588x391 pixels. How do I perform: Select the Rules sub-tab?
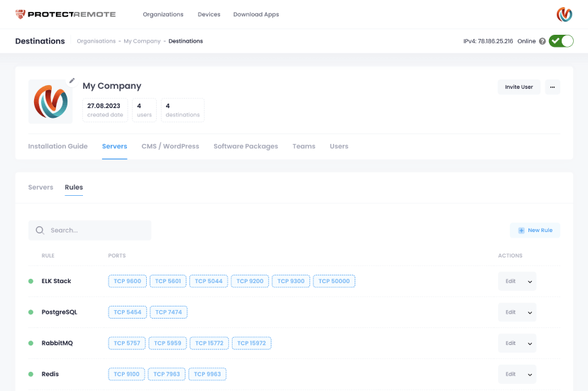[x=74, y=187]
